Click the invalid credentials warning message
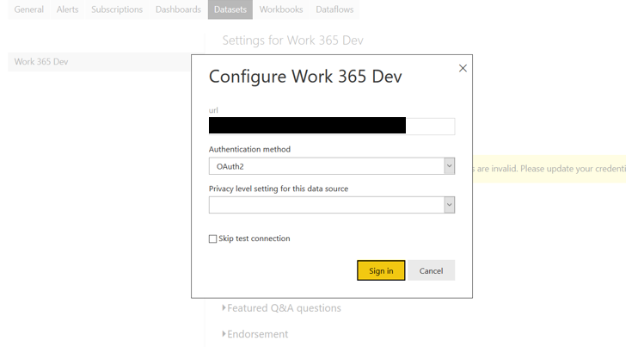Image resolution: width=644 pixels, height=347 pixels. [549, 169]
